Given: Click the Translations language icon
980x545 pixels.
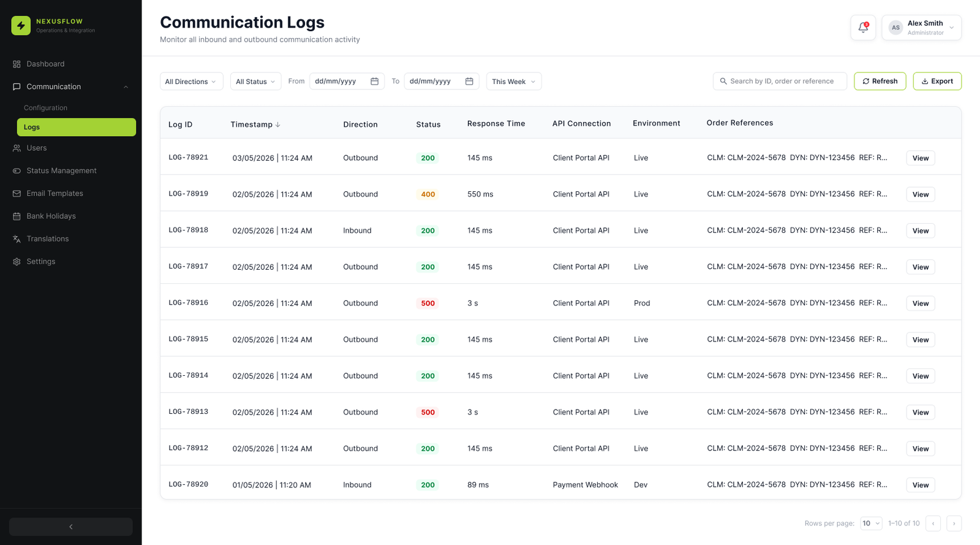Looking at the screenshot, I should tap(17, 238).
